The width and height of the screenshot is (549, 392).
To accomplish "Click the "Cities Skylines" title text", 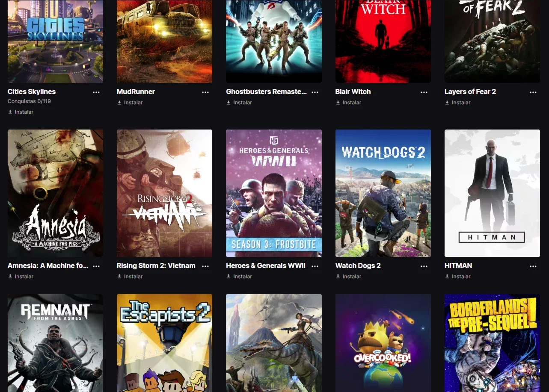I will click(32, 91).
